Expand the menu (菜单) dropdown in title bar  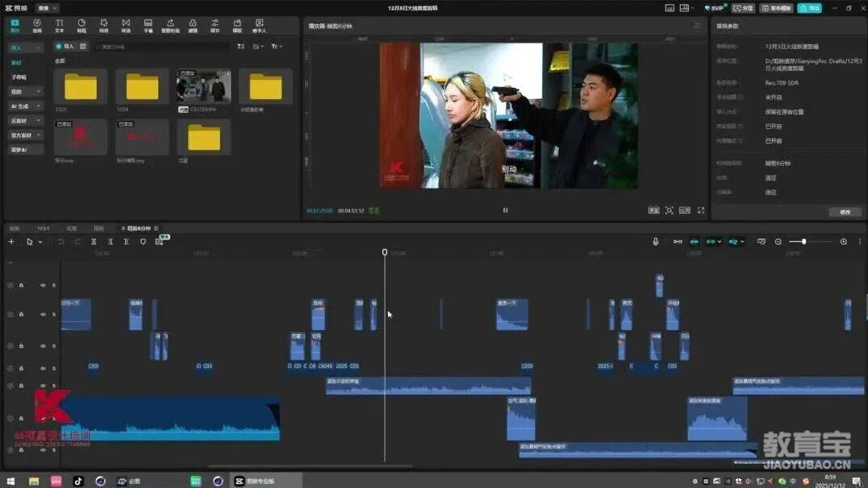coord(48,8)
